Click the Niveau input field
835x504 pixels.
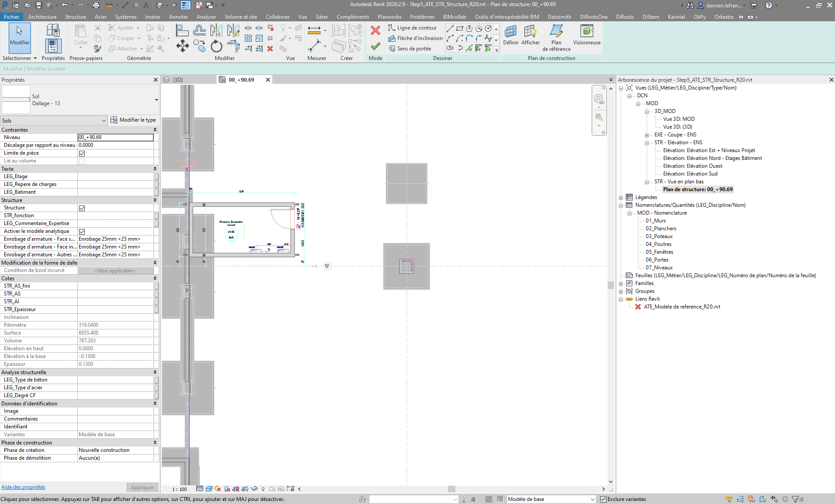(x=115, y=137)
